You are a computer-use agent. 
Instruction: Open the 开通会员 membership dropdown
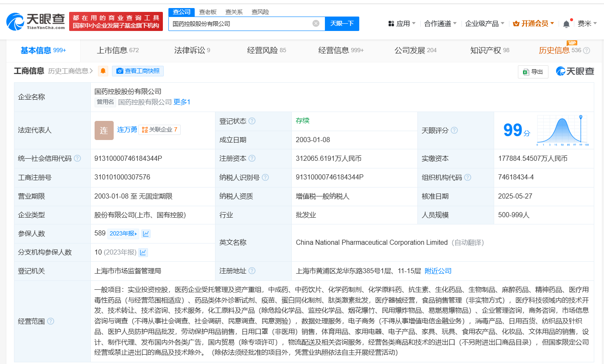point(534,24)
